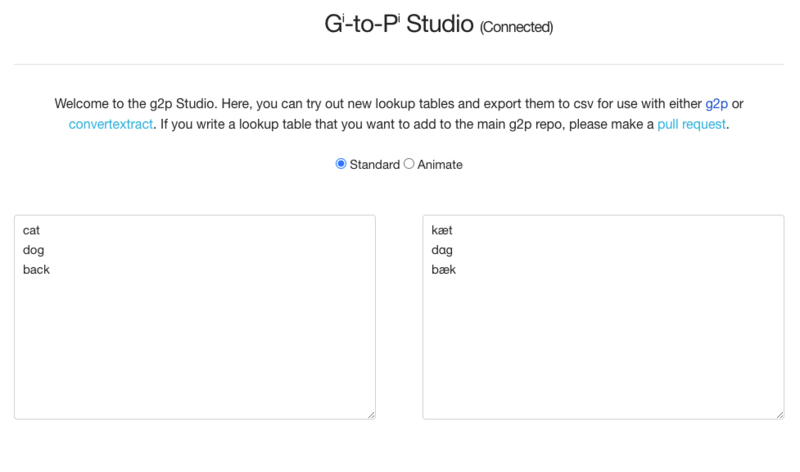Screen dimensions: 800x472
Task: Select the Standard radio button
Action: 341,164
